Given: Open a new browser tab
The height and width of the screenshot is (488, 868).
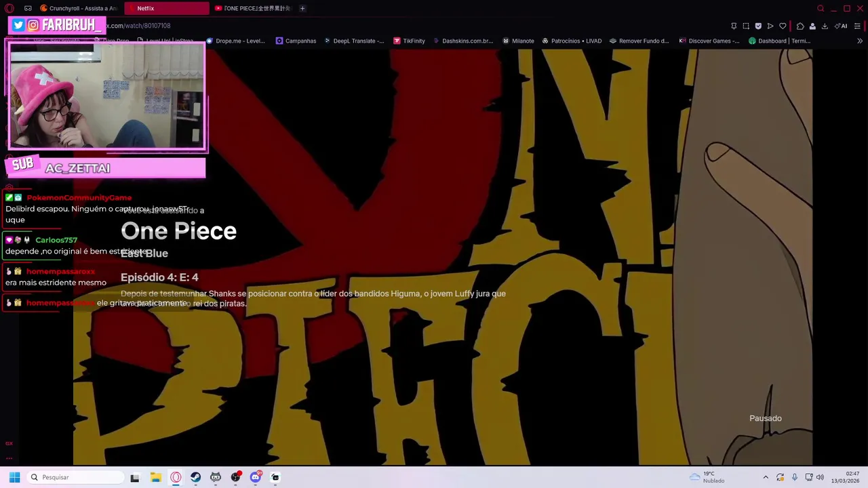Looking at the screenshot, I should point(302,8).
